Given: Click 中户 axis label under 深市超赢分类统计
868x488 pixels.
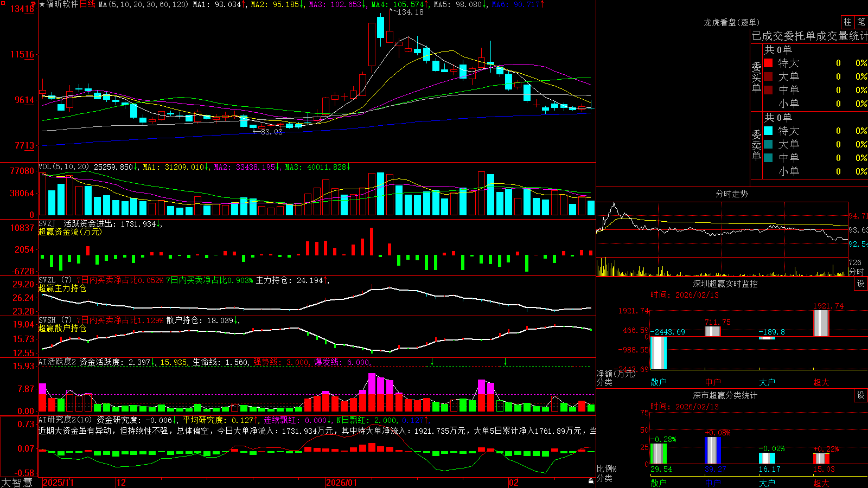Looking at the screenshot, I should [713, 483].
